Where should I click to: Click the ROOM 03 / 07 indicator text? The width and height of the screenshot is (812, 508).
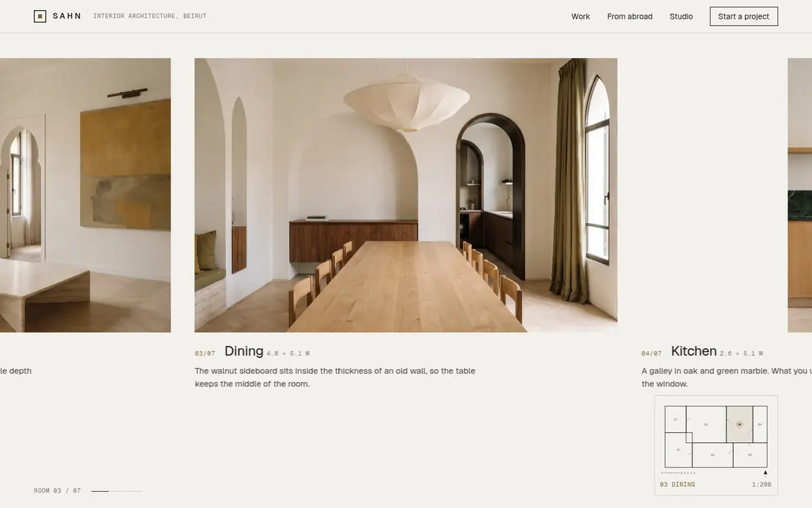[58, 490]
